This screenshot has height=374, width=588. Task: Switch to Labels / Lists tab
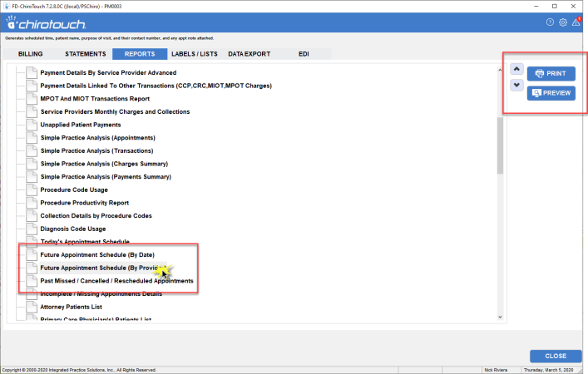pos(195,54)
